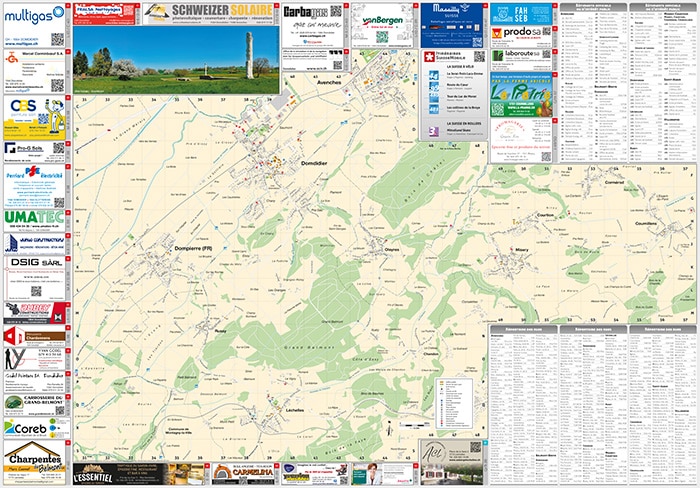Viewport: 700px width, 488px height.
Task: Click the map legend box
Action: coord(454,404)
